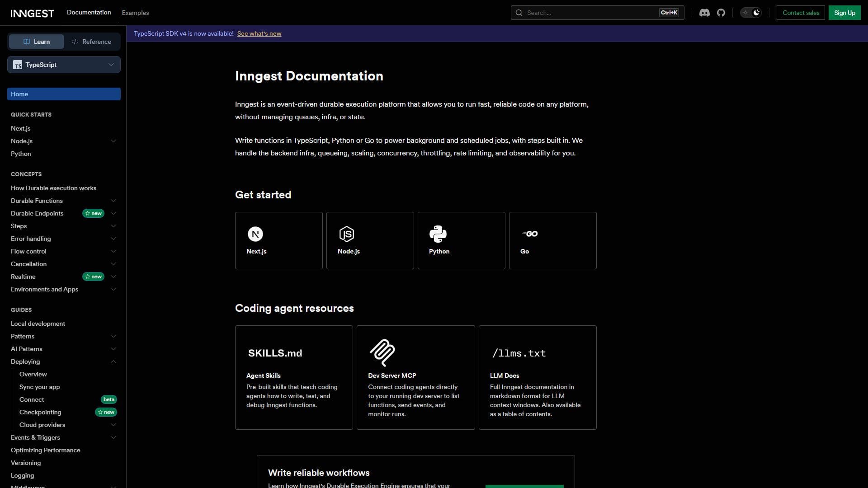868x488 pixels.
Task: Expand the Flow control chevron
Action: click(113, 251)
